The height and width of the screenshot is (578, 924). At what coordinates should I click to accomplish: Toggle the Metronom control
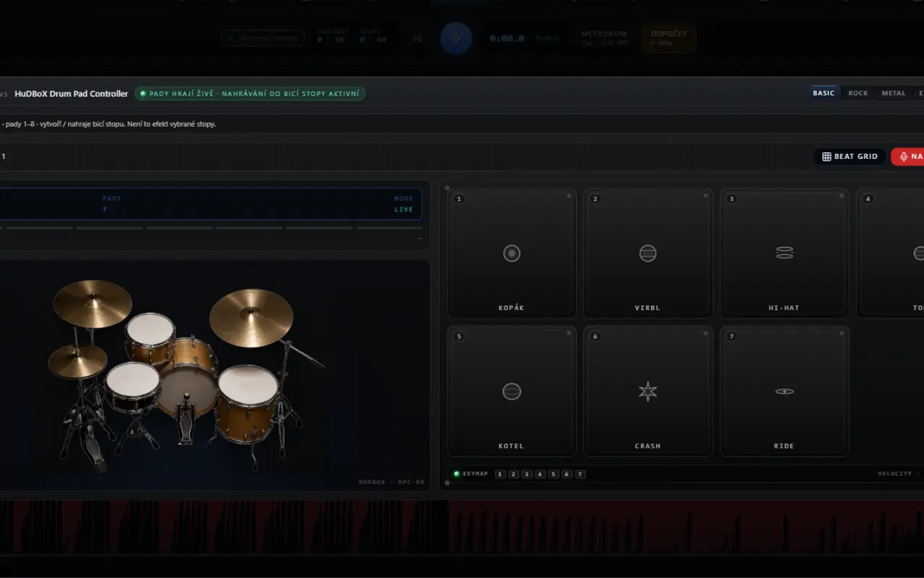(604, 38)
